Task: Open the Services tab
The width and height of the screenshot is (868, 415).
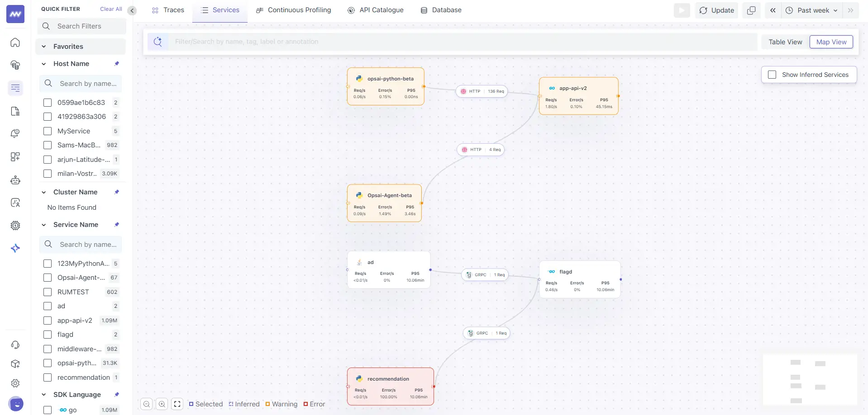Action: tap(220, 9)
